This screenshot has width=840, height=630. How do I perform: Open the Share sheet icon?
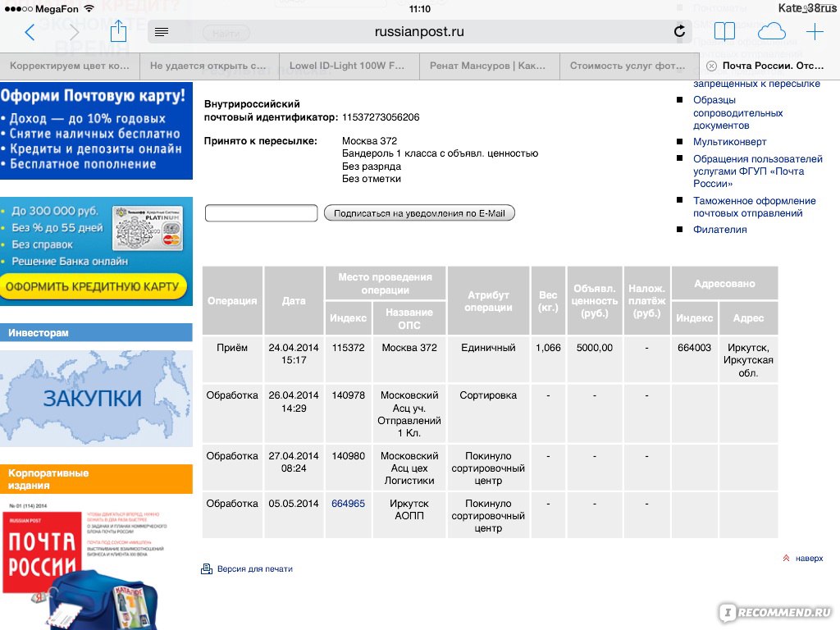pos(118,32)
